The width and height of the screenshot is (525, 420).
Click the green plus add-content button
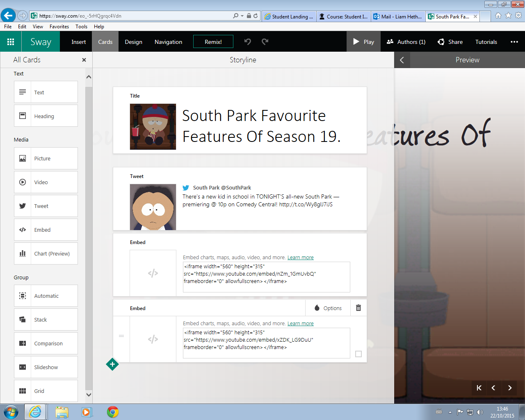tap(112, 364)
